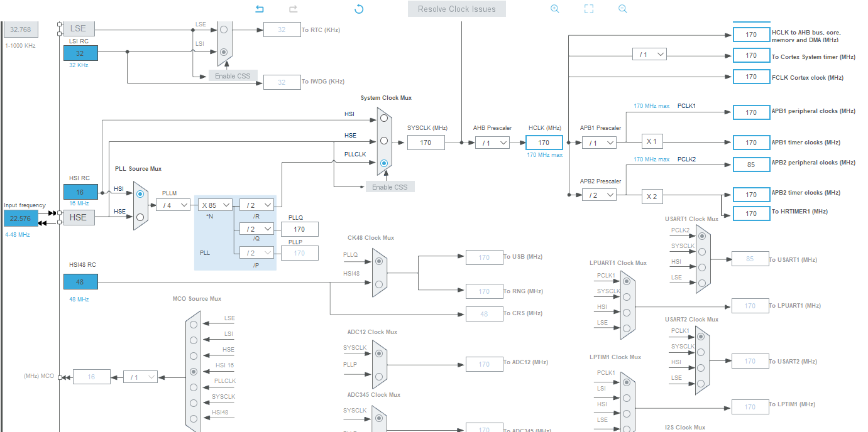
Task: Click Enable CSS under System Clock Mux
Action: coord(390,187)
